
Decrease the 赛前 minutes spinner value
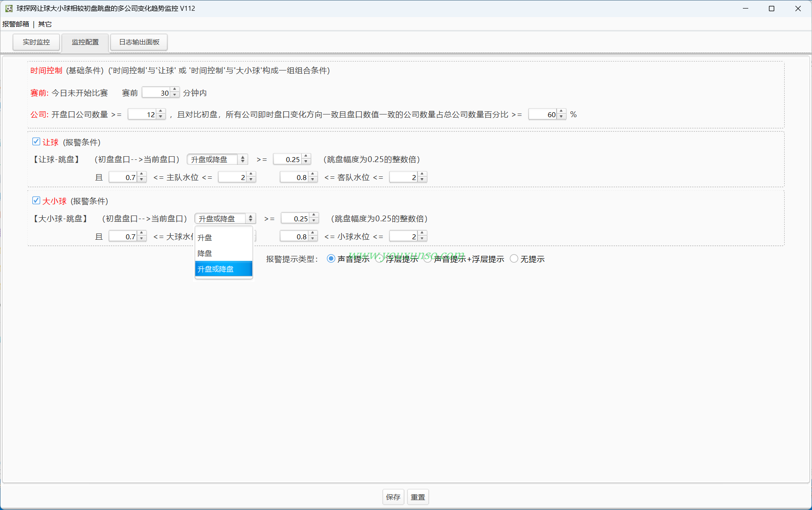[x=175, y=95]
